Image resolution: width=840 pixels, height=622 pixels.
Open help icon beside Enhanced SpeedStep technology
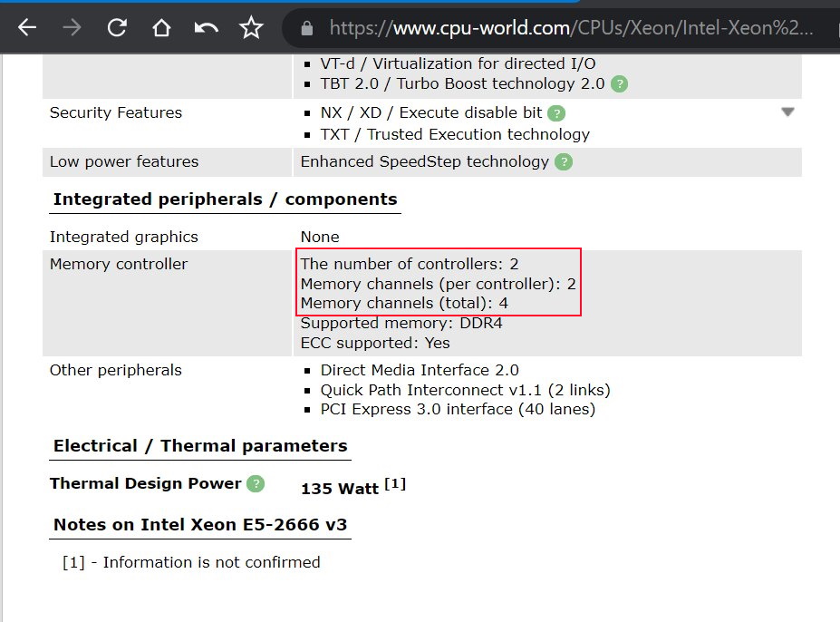[564, 162]
